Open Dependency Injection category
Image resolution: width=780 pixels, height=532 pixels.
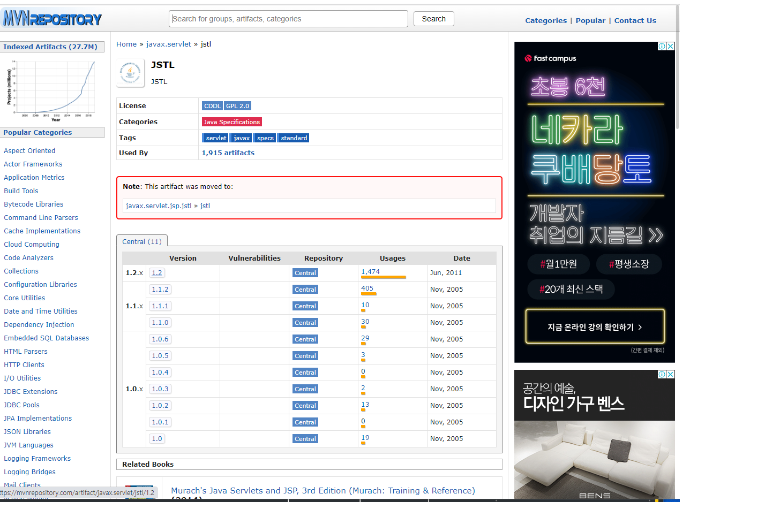pos(39,325)
